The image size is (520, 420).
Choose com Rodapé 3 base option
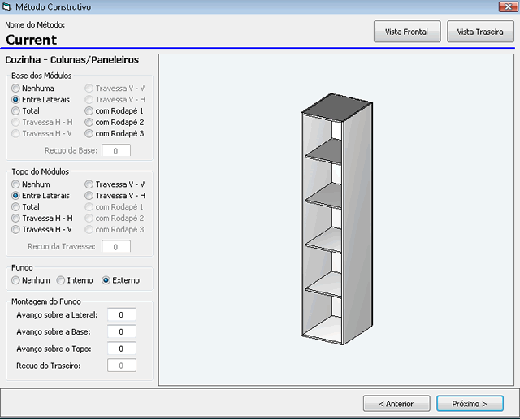click(x=114, y=133)
